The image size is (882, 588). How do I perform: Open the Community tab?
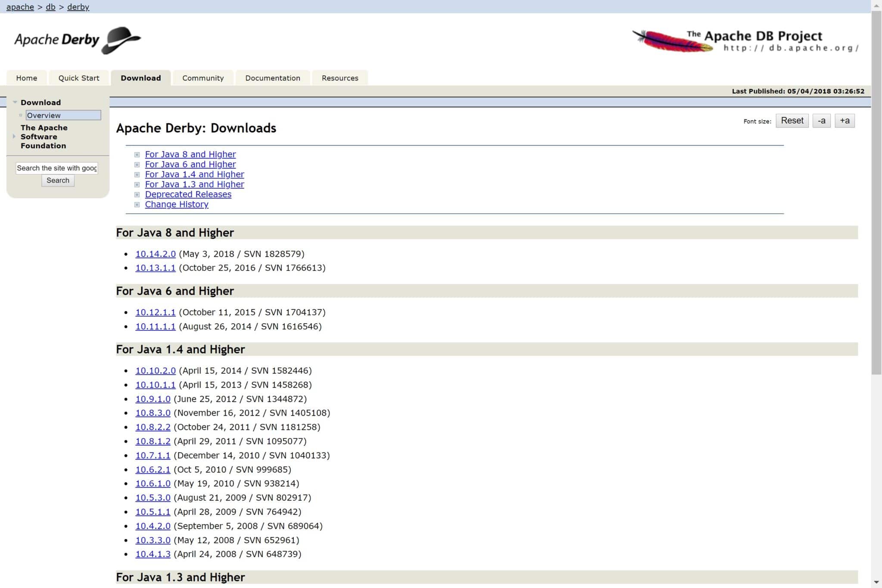click(203, 78)
